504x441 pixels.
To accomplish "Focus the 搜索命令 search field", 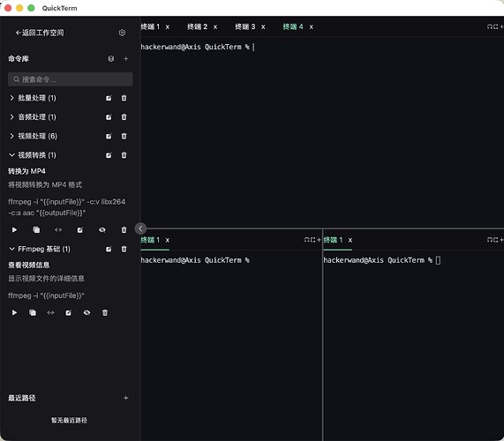I will [70, 79].
